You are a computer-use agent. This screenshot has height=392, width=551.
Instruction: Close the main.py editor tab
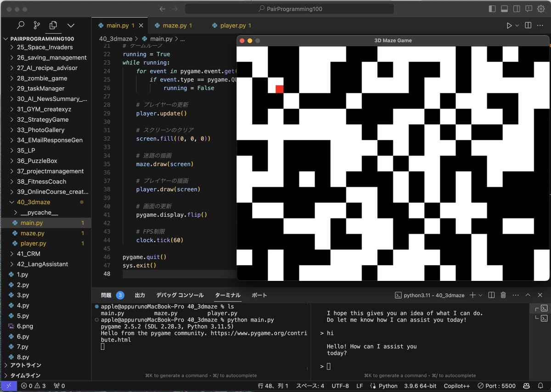point(141,26)
